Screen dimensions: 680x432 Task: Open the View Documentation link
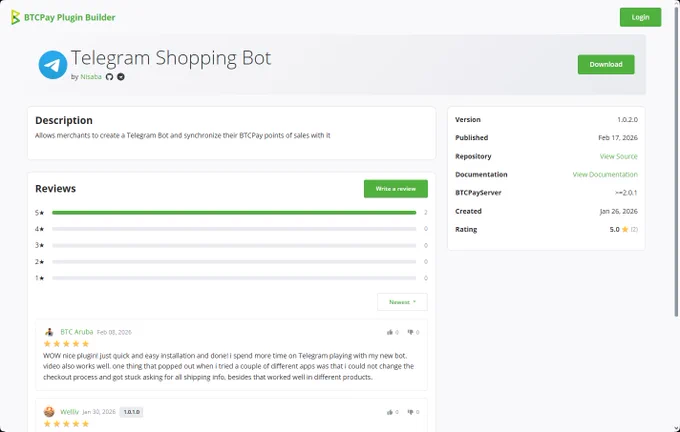click(x=605, y=174)
